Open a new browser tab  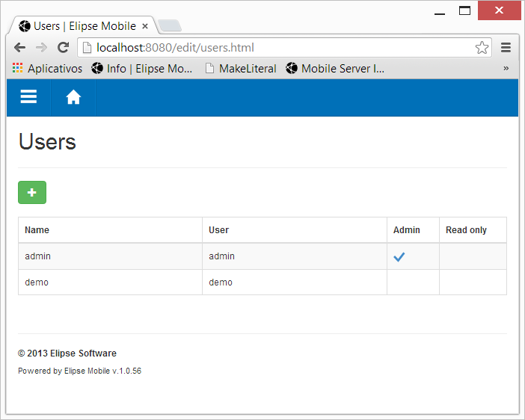pyautogui.click(x=170, y=25)
